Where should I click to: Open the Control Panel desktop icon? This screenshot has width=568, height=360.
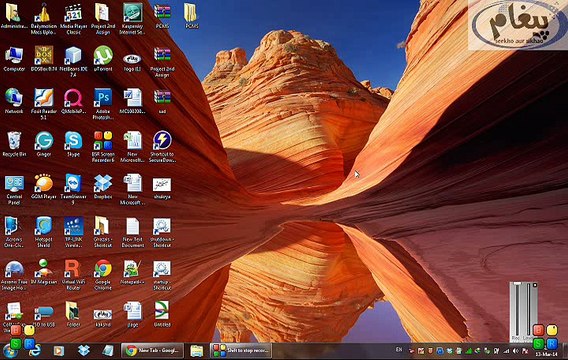coord(14,189)
